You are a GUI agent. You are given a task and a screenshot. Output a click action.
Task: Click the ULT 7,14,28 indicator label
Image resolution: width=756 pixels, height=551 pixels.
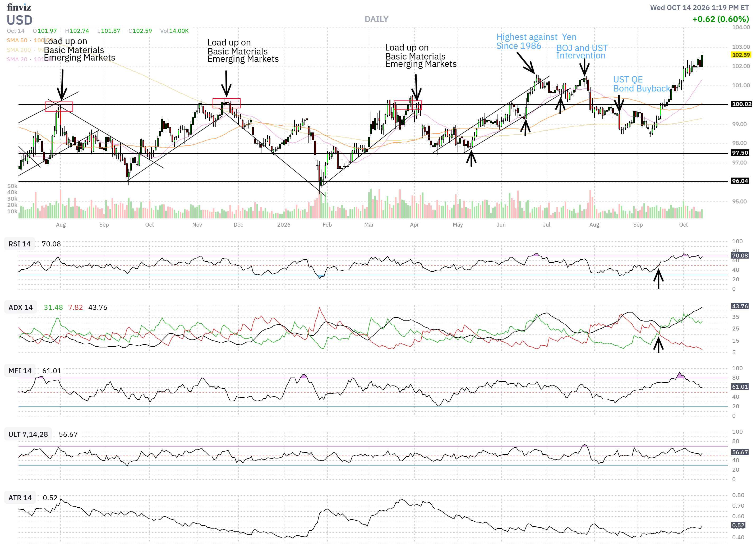[28, 434]
